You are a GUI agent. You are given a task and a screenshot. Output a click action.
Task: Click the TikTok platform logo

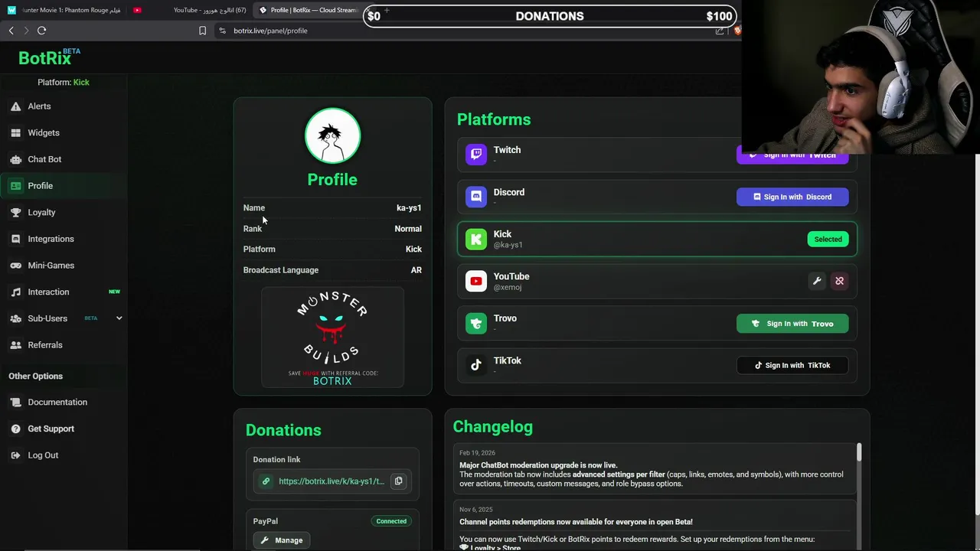click(476, 365)
